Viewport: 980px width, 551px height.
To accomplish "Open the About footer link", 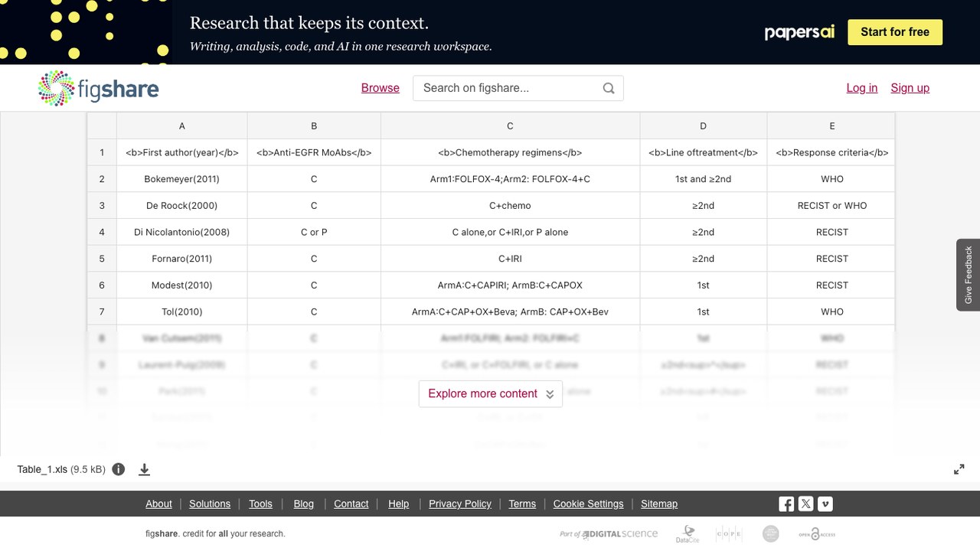I will tap(158, 504).
